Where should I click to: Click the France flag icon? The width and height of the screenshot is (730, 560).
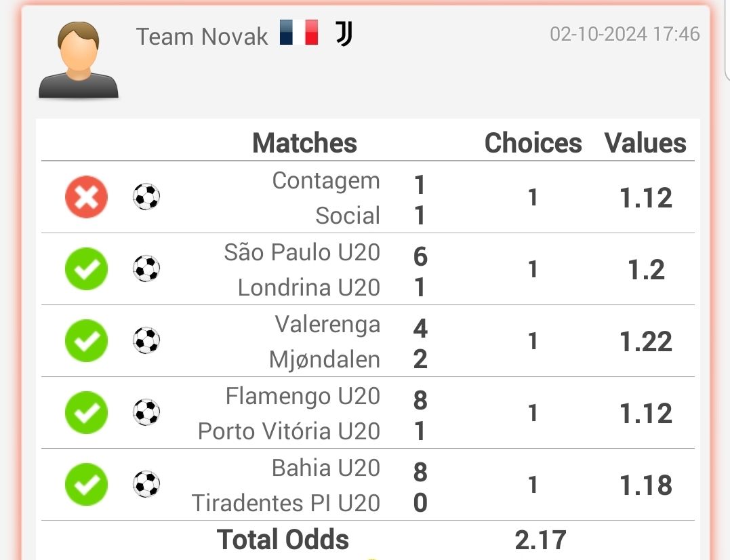pos(299,33)
